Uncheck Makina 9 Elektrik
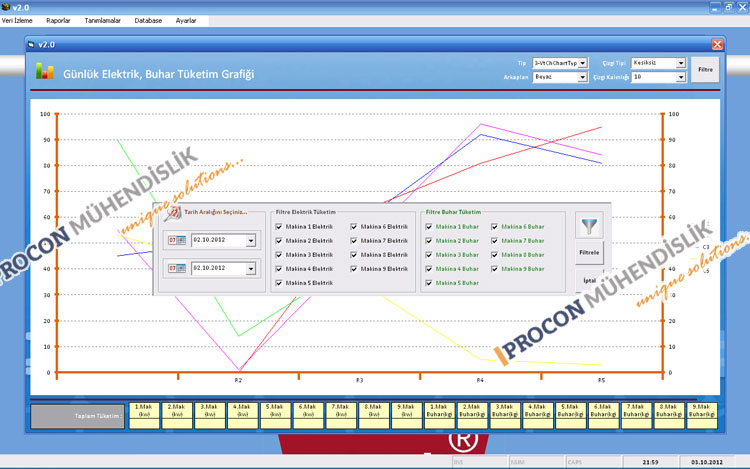Screen dimensions: 750x469 pyautogui.click(x=353, y=269)
